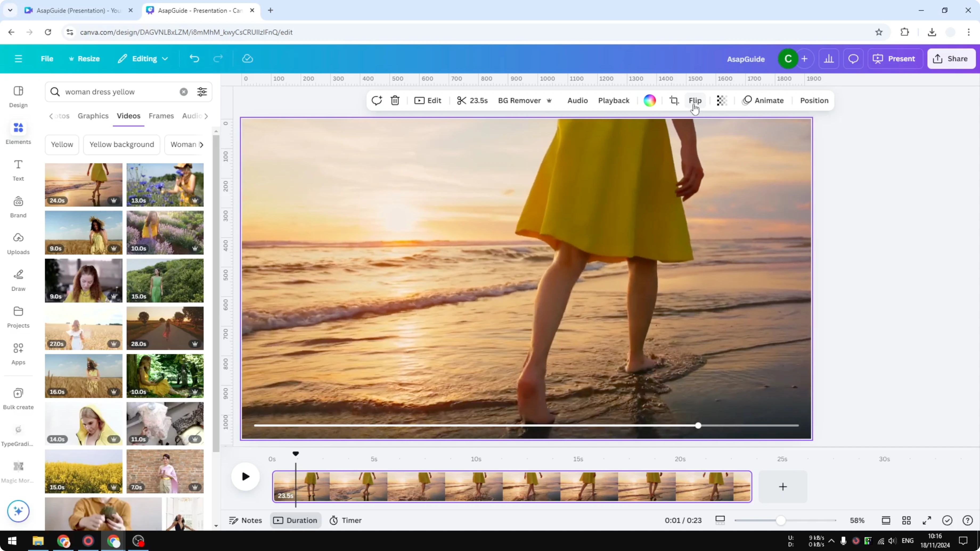Toggle the Notes panel
Viewport: 980px width, 551px height.
[x=245, y=520]
